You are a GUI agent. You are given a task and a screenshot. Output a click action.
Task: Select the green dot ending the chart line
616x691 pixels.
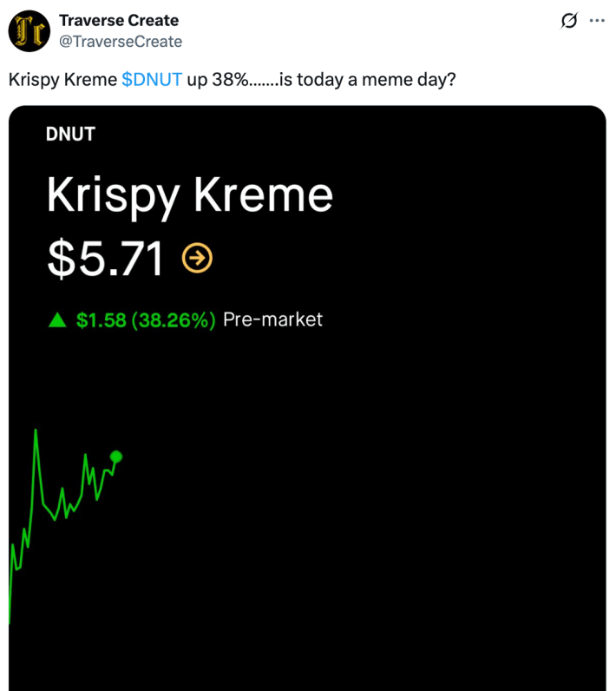[x=116, y=457]
